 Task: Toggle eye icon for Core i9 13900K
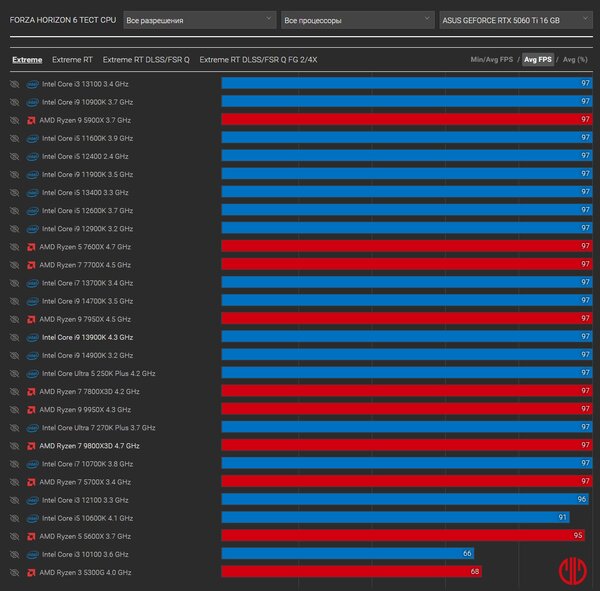(x=15, y=338)
